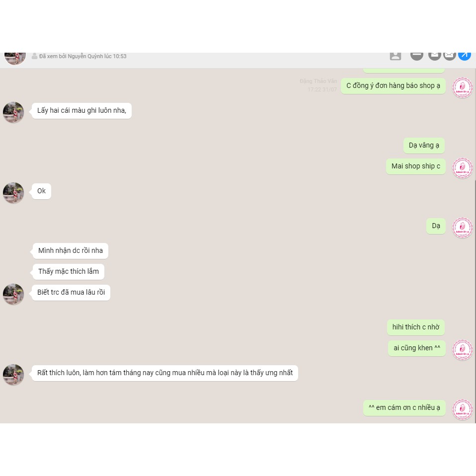476x476 pixels.
Task: Click the gray minus block icon
Action: [x=417, y=56]
